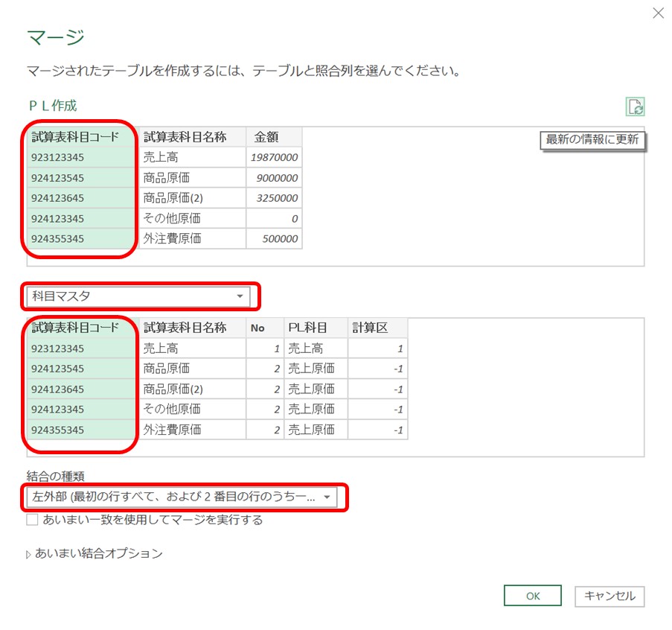Click the OK button
672x630 pixels.
click(x=532, y=596)
